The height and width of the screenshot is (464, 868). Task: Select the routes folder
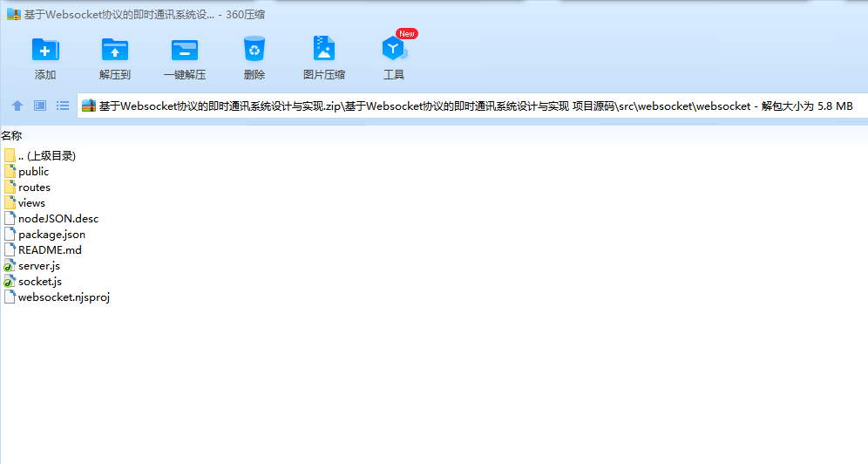coord(27,188)
